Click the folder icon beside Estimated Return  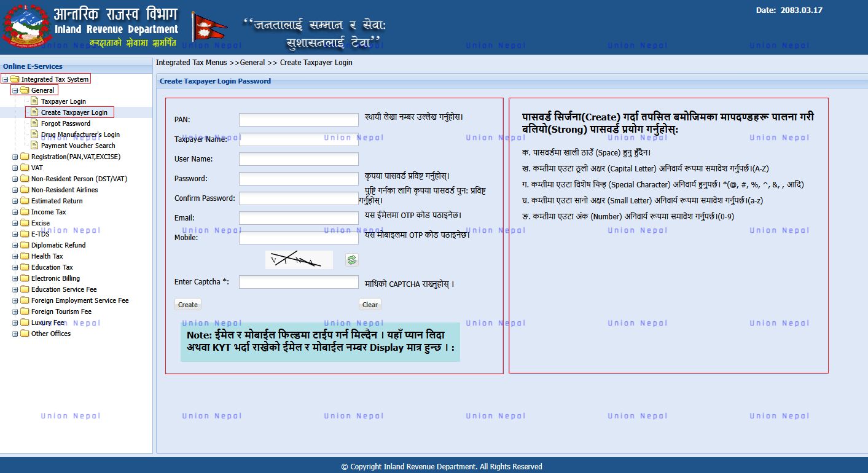25,201
